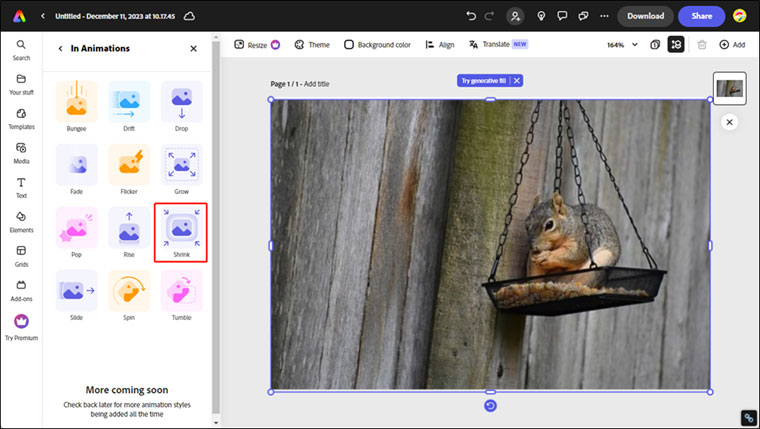This screenshot has width=760, height=429.
Task: Select the Bungee animation thumbnail
Action: click(76, 102)
